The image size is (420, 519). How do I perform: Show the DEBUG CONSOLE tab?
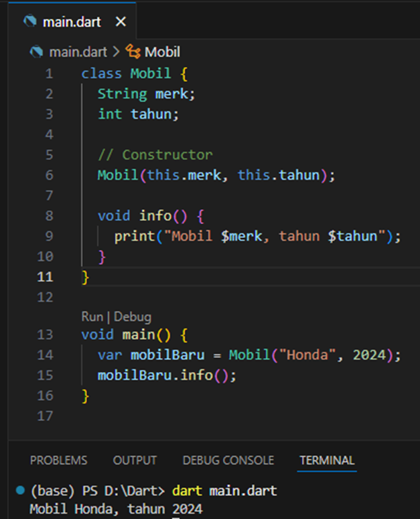click(228, 461)
